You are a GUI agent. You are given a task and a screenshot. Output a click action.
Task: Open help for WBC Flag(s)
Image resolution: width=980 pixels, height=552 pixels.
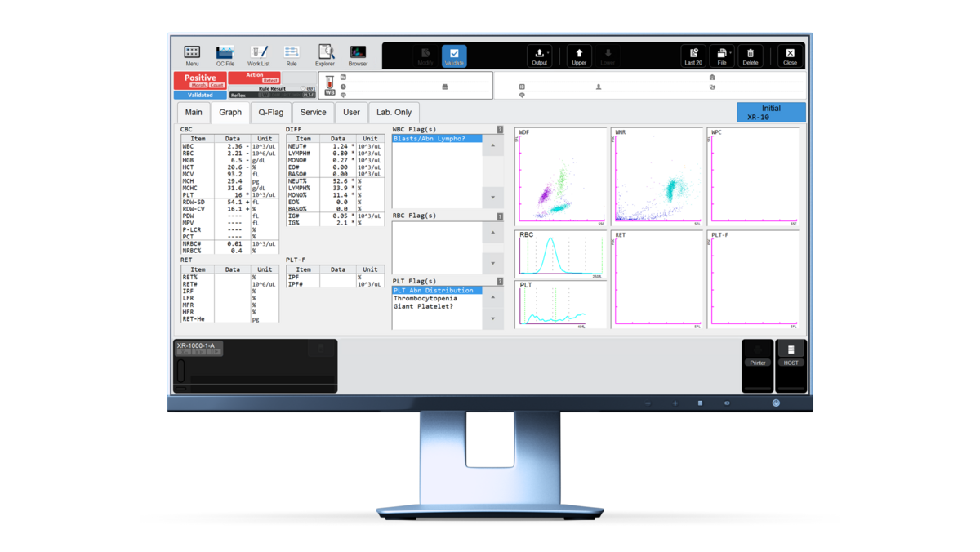tap(500, 130)
